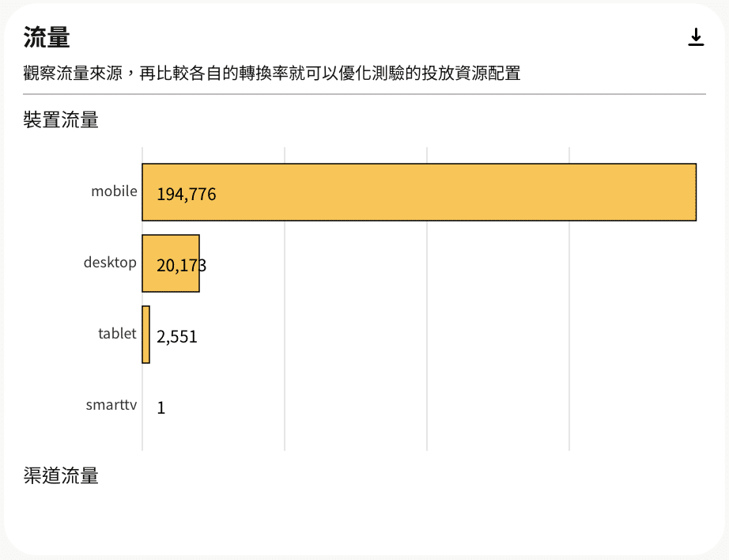Click the 流量 heading
The width and height of the screenshot is (729, 560).
click(47, 37)
